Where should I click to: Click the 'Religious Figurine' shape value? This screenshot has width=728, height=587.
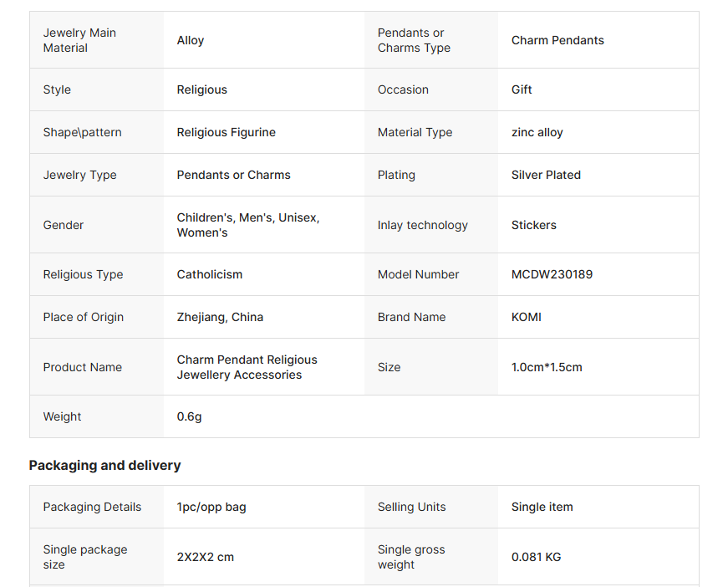[x=227, y=132]
